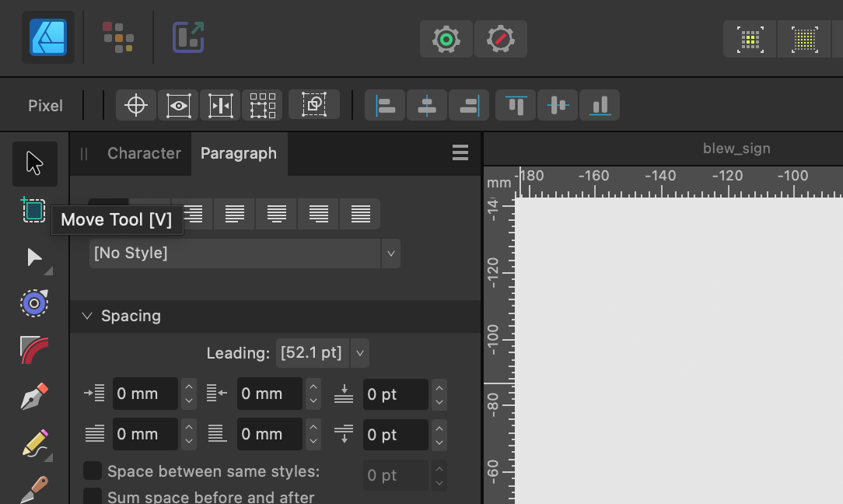Image resolution: width=843 pixels, height=504 pixels.
Task: Select the Node tool
Action: (x=34, y=257)
